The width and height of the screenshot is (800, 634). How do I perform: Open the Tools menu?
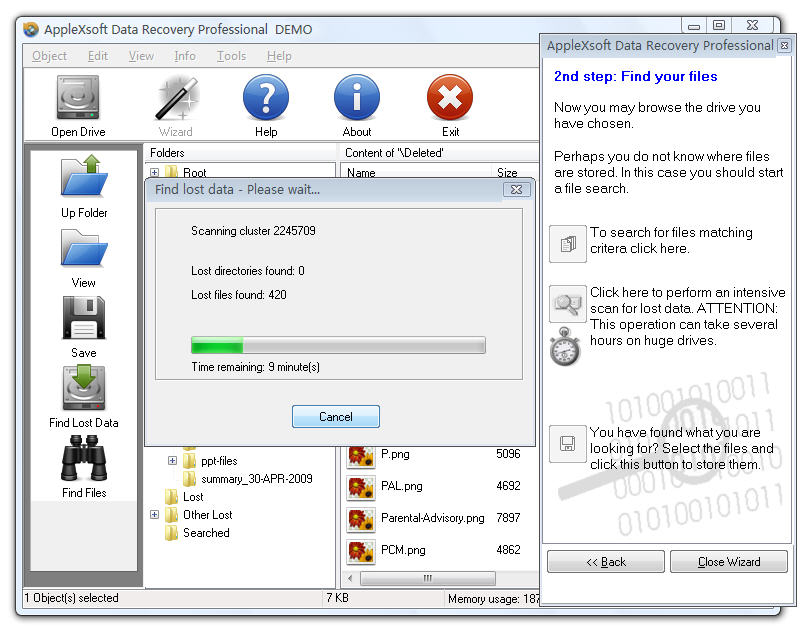[231, 56]
